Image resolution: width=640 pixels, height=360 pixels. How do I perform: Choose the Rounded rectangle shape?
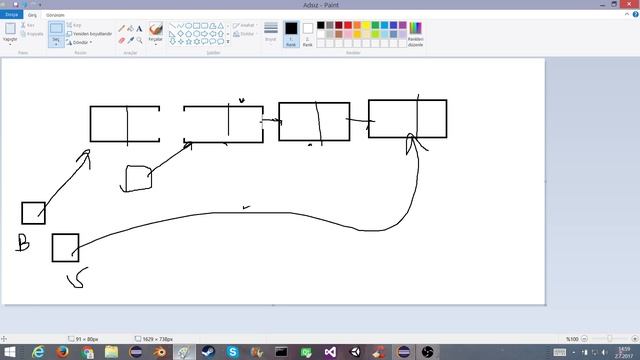pyautogui.click(x=204, y=26)
